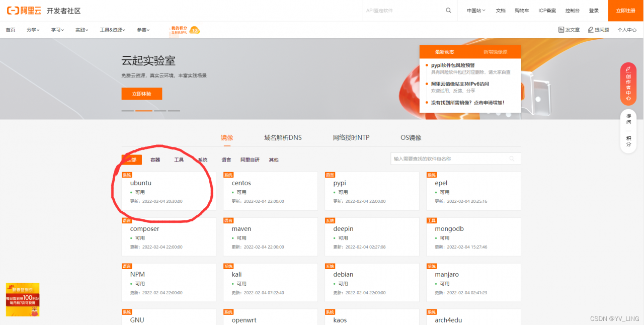The image size is (644, 325).
Task: Open the arch4edu mirror card
Action: click(x=473, y=317)
